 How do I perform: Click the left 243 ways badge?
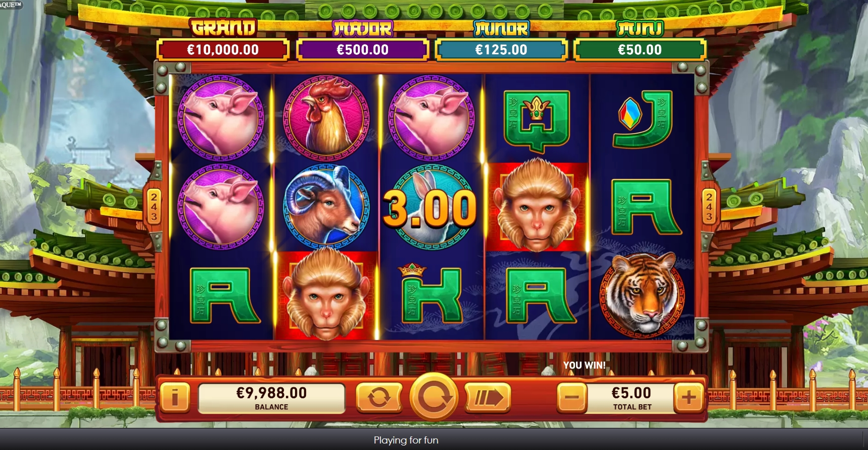click(154, 206)
